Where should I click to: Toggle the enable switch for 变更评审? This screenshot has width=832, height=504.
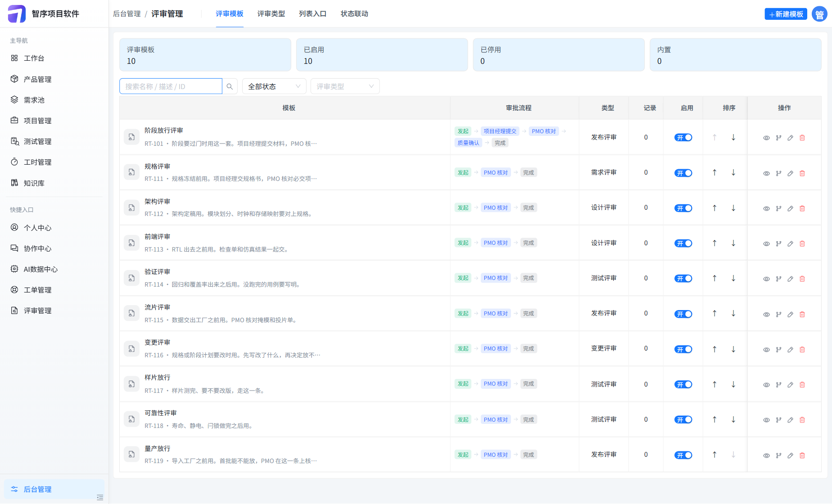point(683,349)
